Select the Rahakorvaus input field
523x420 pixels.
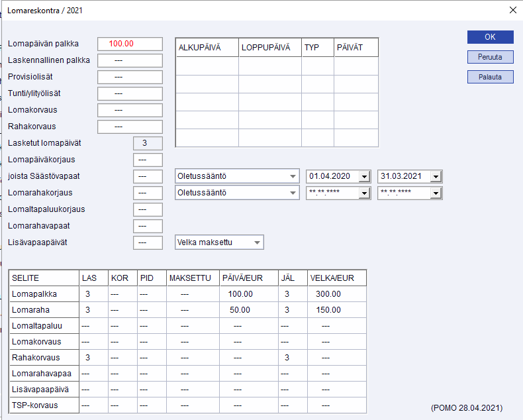pos(130,127)
